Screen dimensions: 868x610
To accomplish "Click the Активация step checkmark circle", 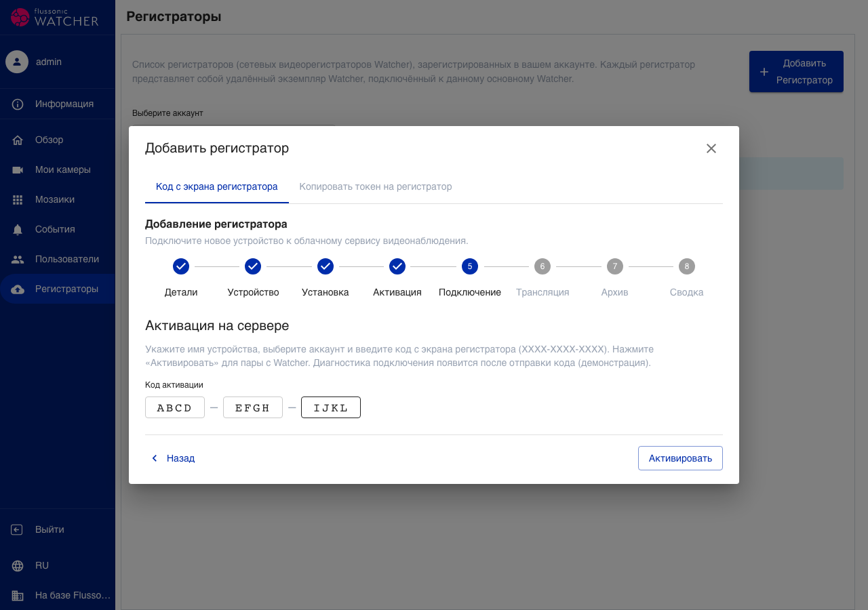I will (397, 266).
